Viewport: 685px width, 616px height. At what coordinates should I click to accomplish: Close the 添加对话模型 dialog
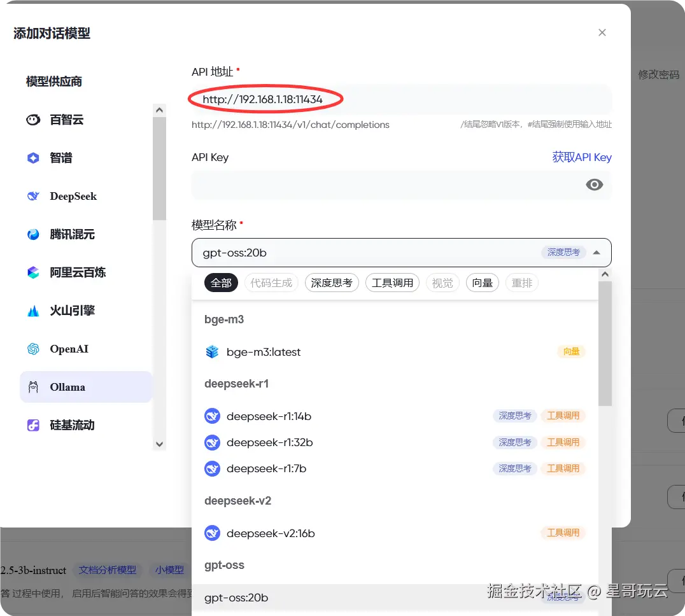point(602,32)
